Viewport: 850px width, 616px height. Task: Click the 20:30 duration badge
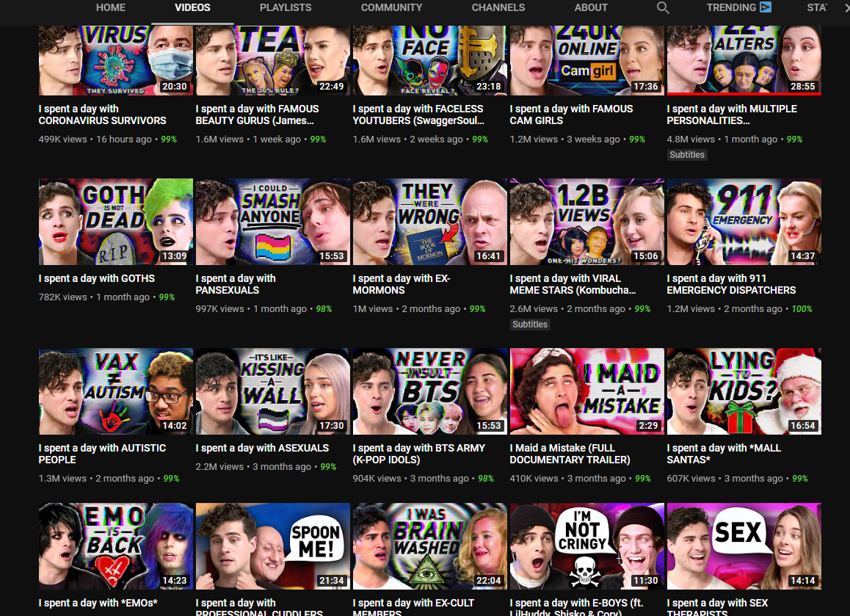(x=174, y=86)
